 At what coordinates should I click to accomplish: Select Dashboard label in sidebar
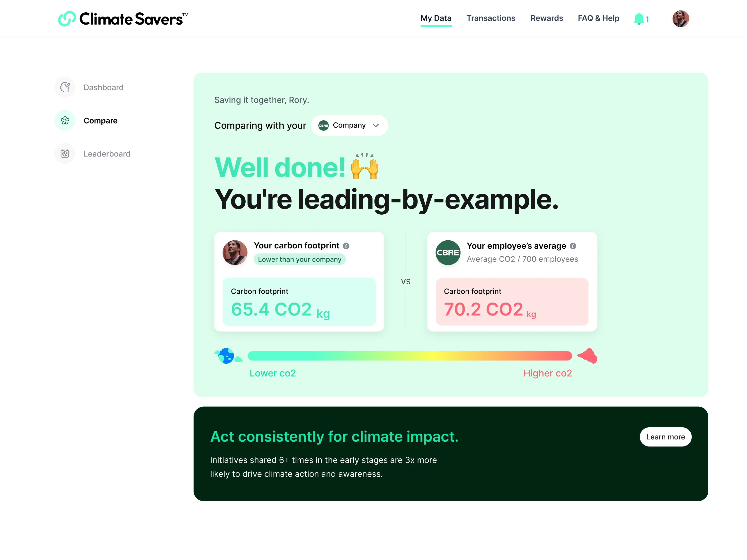pyautogui.click(x=103, y=87)
